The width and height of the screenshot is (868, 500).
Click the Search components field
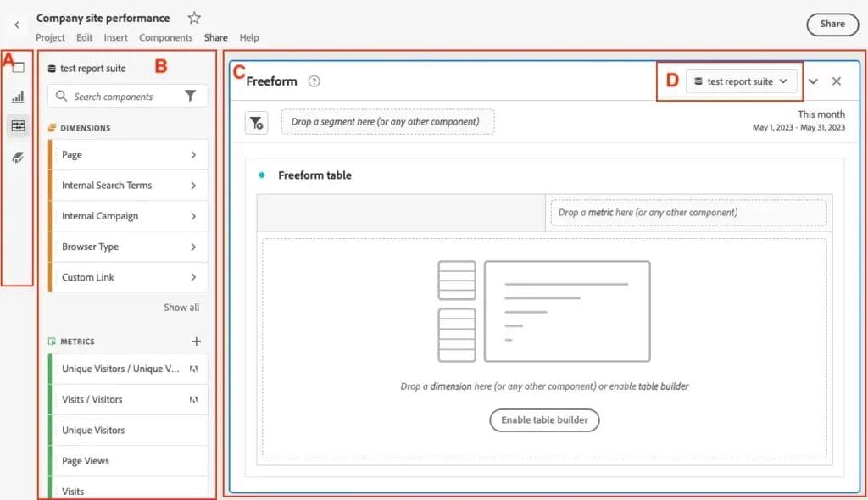[x=128, y=97]
